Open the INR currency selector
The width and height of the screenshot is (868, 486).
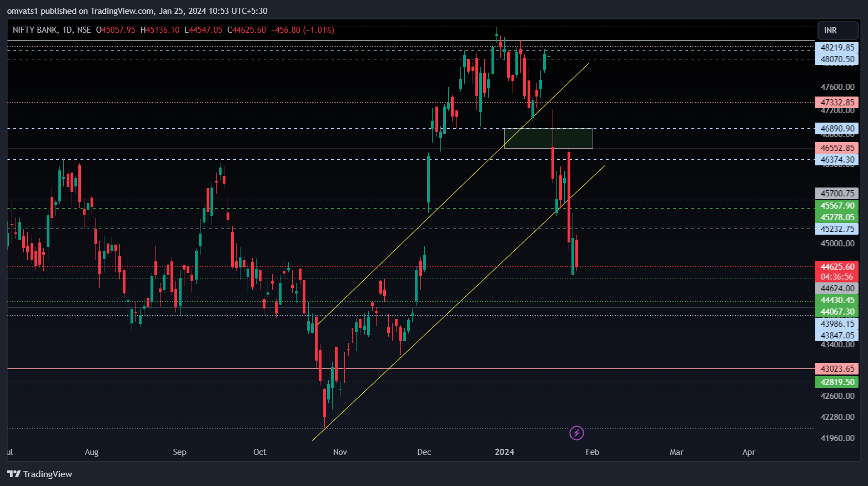tap(837, 31)
